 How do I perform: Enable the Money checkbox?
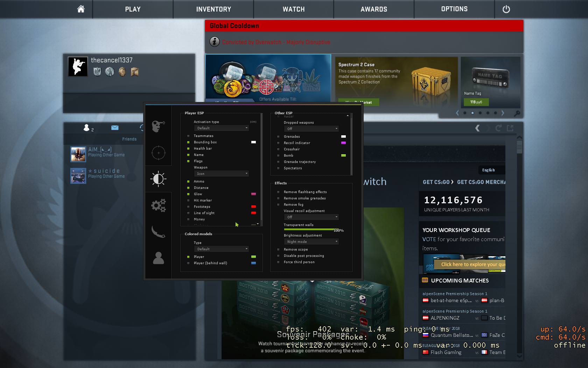(188, 219)
